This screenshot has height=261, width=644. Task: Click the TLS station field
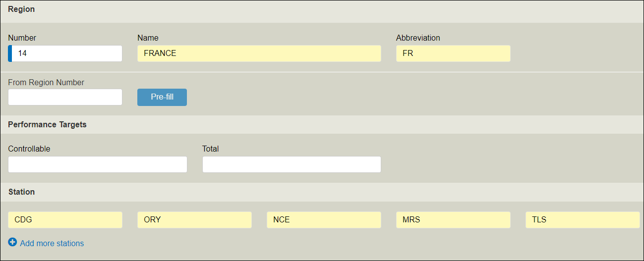583,220
